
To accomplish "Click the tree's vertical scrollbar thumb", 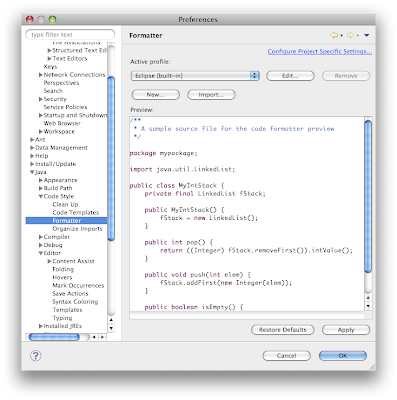I will [111, 158].
